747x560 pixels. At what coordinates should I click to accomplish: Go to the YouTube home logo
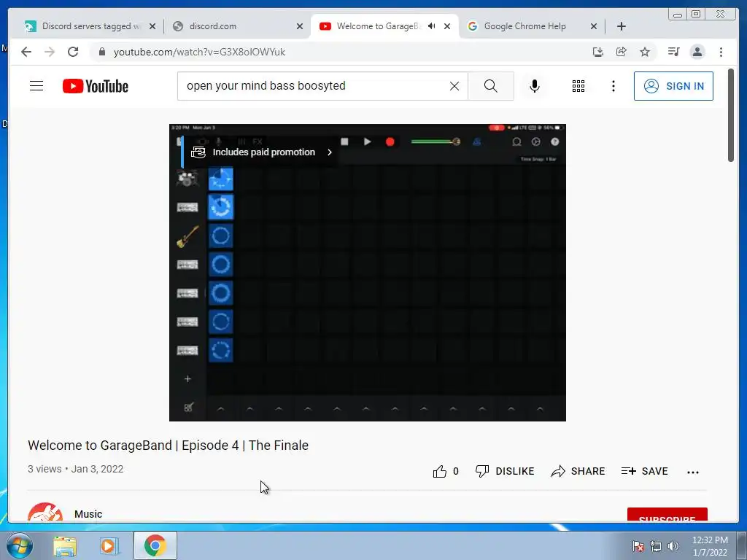[96, 86]
